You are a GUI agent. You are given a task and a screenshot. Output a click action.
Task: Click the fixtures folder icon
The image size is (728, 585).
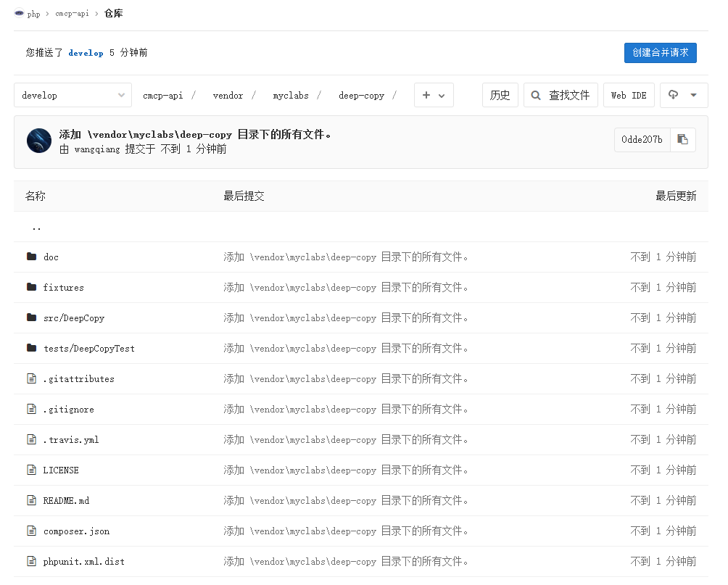[x=31, y=287]
